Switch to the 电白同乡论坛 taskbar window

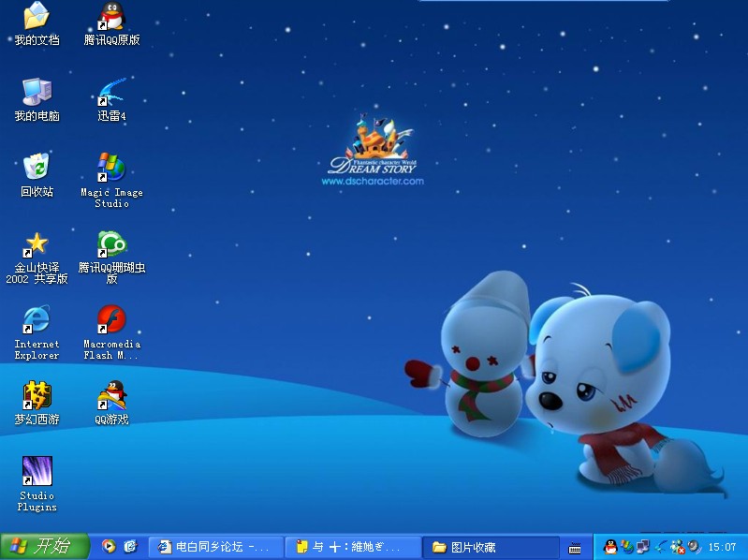point(215,547)
